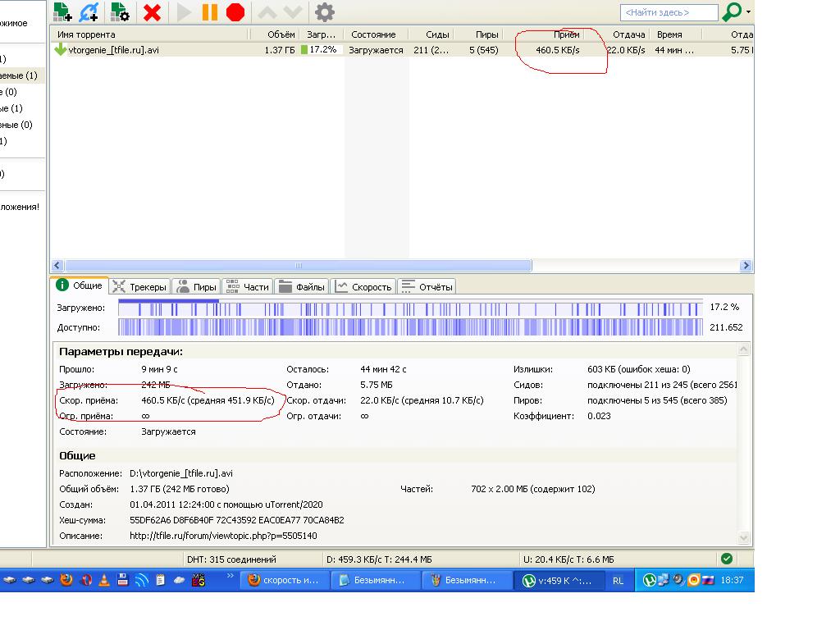Sort list by the Сиды column header

436,34
